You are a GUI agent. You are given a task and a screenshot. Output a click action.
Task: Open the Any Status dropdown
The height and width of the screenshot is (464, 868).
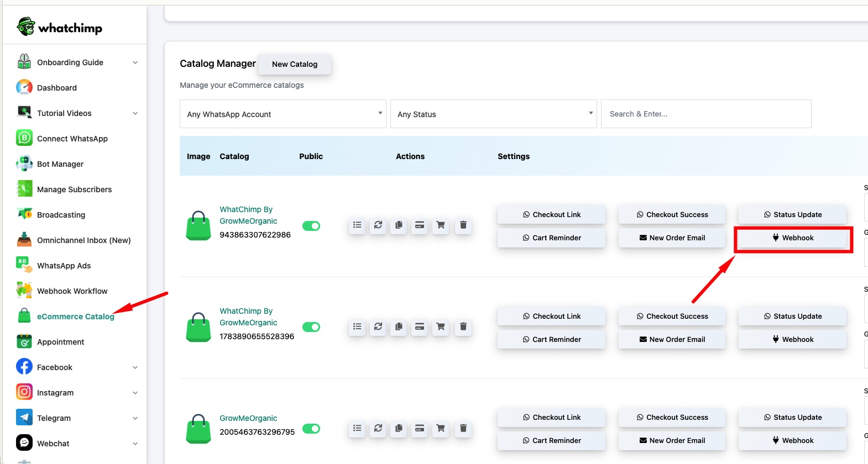(494, 114)
